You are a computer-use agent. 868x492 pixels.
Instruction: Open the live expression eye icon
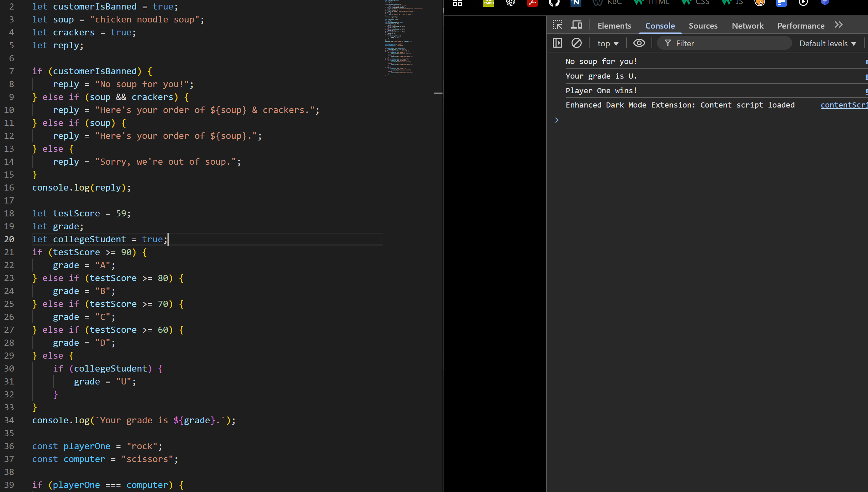pos(639,43)
